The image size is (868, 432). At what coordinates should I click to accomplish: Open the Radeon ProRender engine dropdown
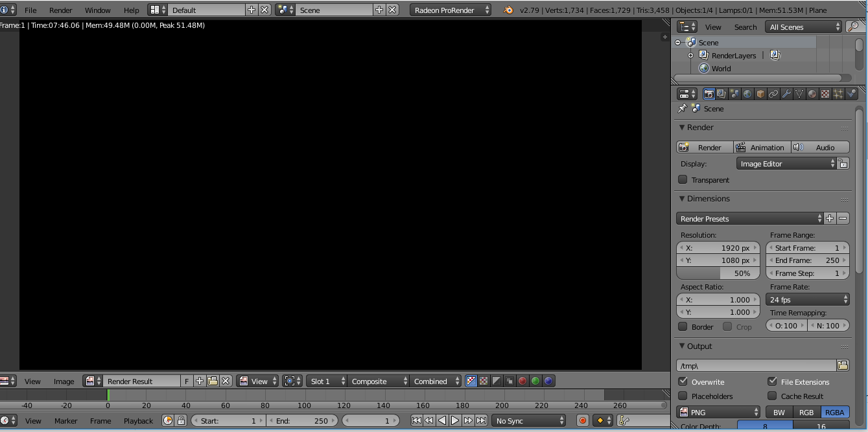click(451, 10)
